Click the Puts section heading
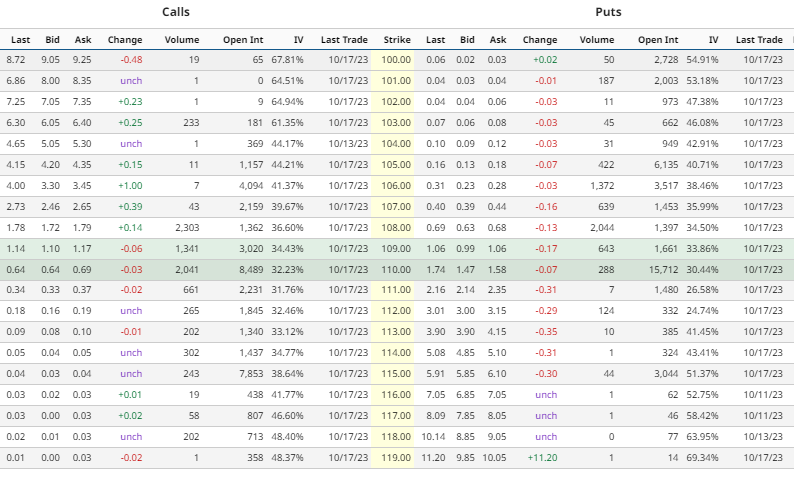794x482 pixels. pos(608,12)
